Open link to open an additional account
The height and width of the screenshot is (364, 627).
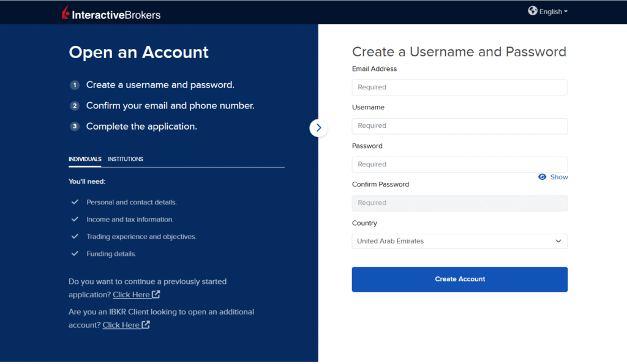coord(121,325)
